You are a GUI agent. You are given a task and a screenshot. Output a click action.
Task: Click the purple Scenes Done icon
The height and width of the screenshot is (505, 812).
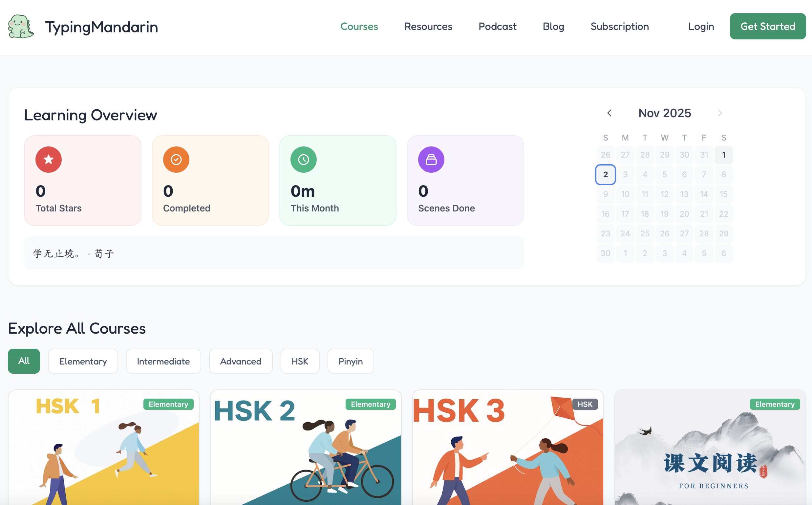(431, 160)
